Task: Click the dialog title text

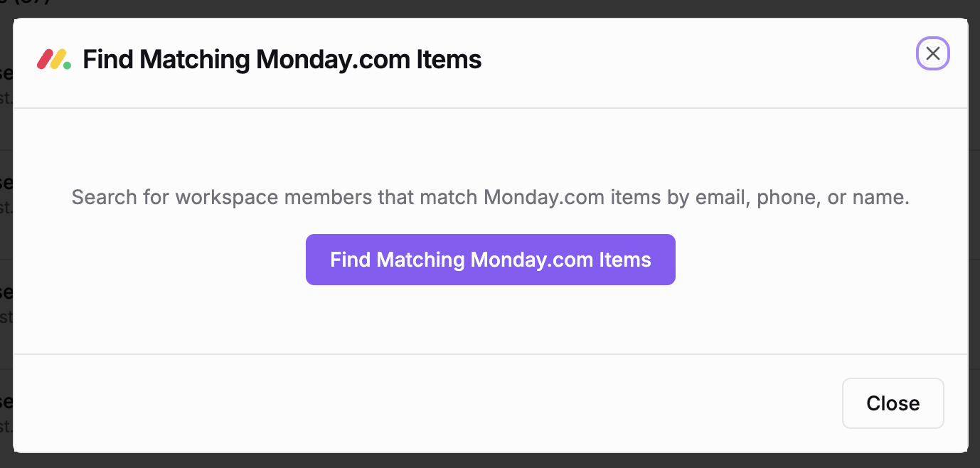Action: click(282, 59)
